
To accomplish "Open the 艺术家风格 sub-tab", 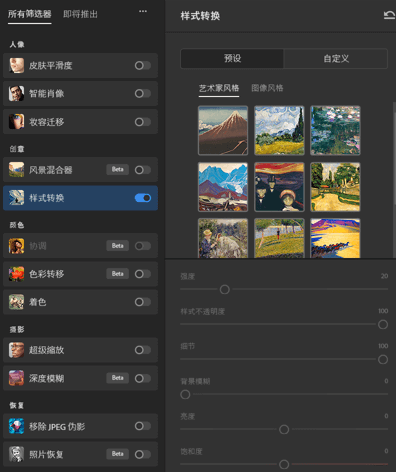I will tap(219, 88).
